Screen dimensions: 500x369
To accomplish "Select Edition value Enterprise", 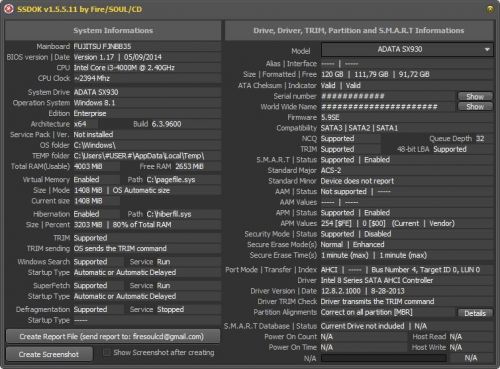I will (90, 113).
